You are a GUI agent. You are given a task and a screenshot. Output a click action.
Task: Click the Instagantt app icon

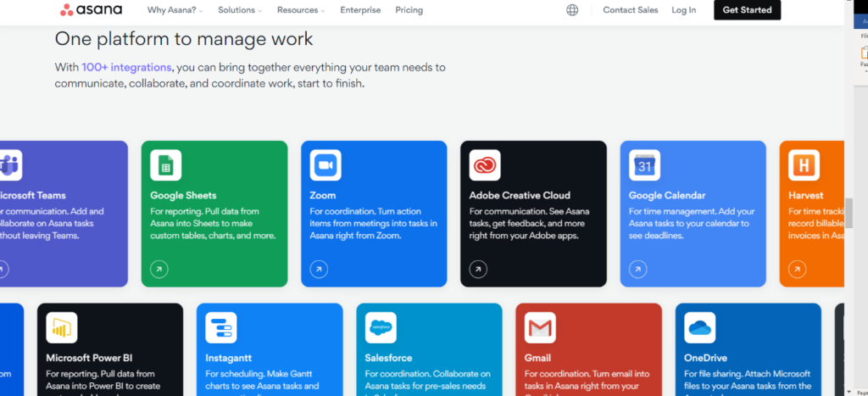221,328
